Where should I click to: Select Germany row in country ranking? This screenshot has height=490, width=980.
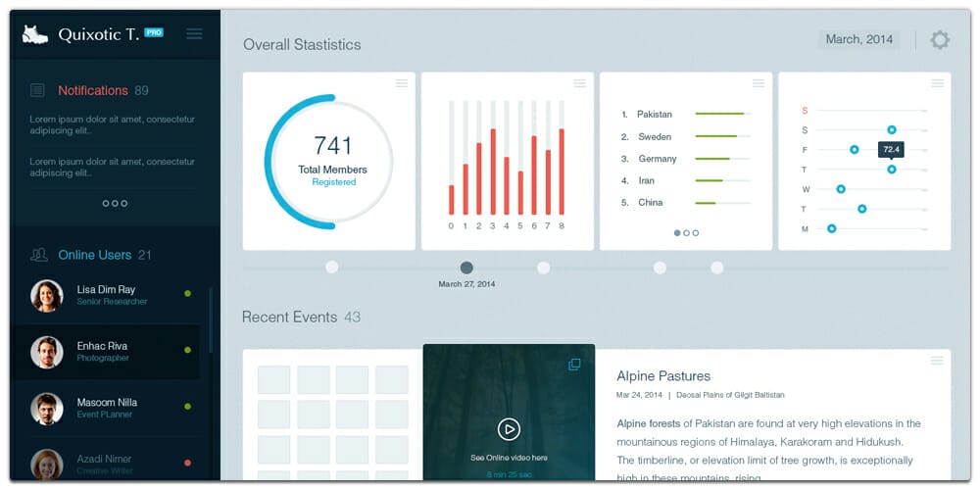[x=686, y=159]
